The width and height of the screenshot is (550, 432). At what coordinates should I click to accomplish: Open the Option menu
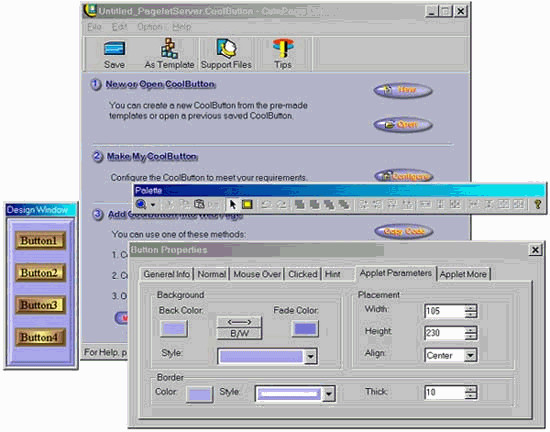(x=150, y=27)
